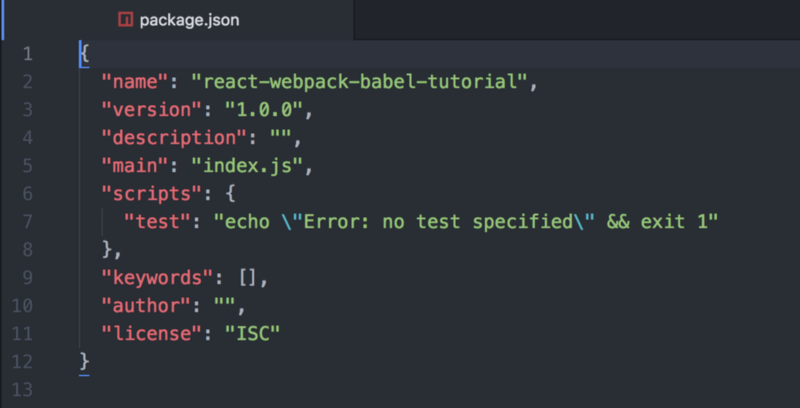Viewport: 800px width, 408px height.
Task: Click the "ISC" license value
Action: (x=253, y=334)
